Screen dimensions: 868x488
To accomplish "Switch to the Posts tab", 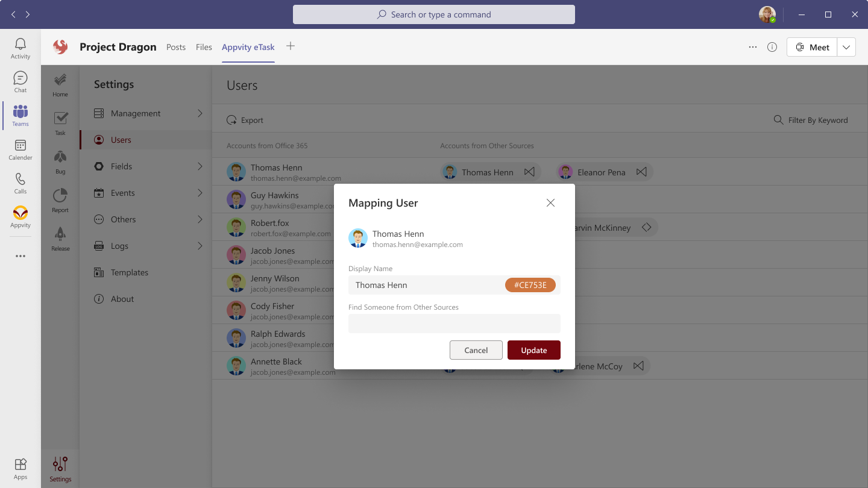I will tap(176, 47).
